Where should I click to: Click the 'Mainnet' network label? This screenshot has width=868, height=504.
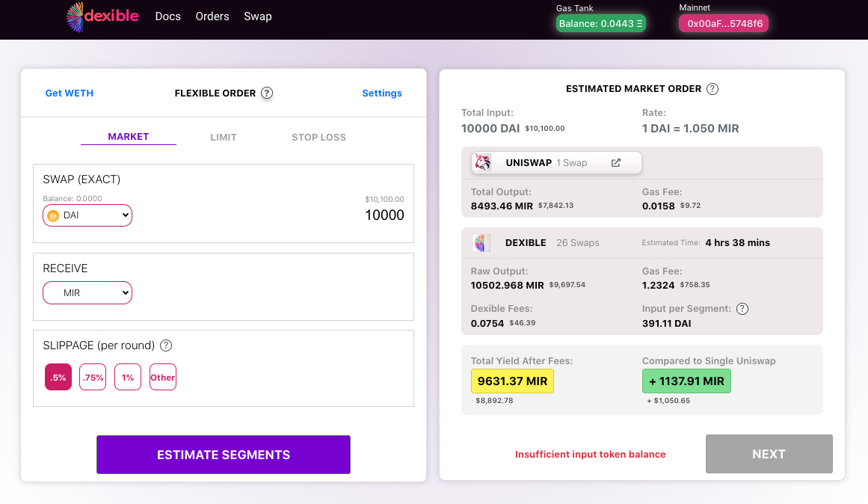695,7
